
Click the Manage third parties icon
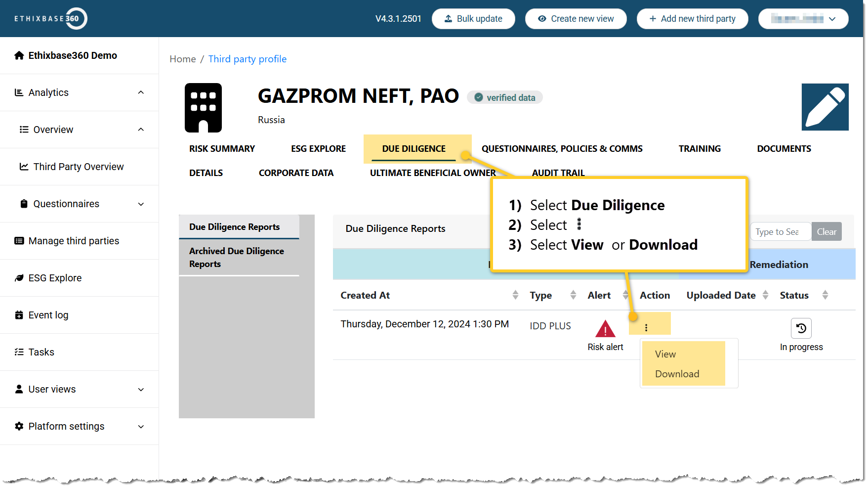point(19,241)
